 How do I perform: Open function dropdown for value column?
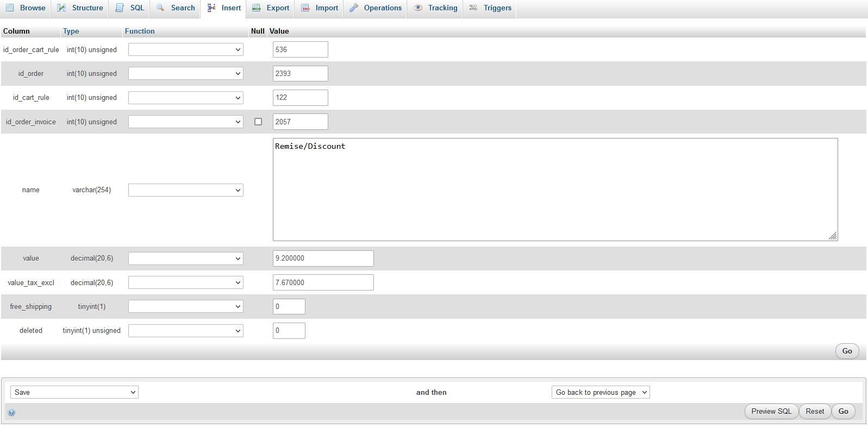[185, 259]
